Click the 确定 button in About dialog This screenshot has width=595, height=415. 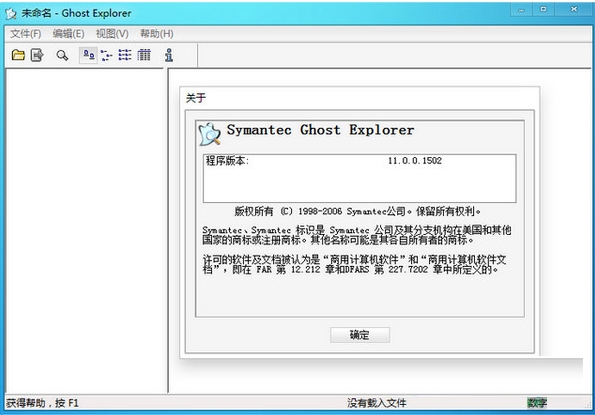click(x=360, y=335)
